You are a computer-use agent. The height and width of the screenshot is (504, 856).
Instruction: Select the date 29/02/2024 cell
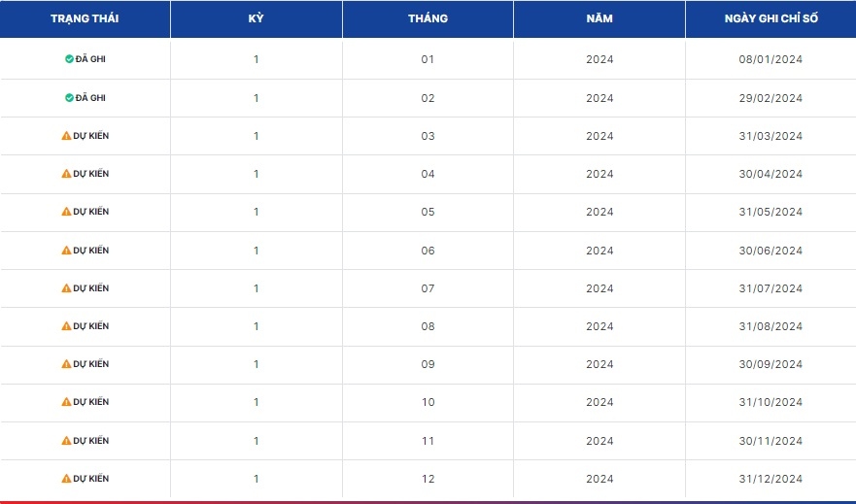(770, 98)
